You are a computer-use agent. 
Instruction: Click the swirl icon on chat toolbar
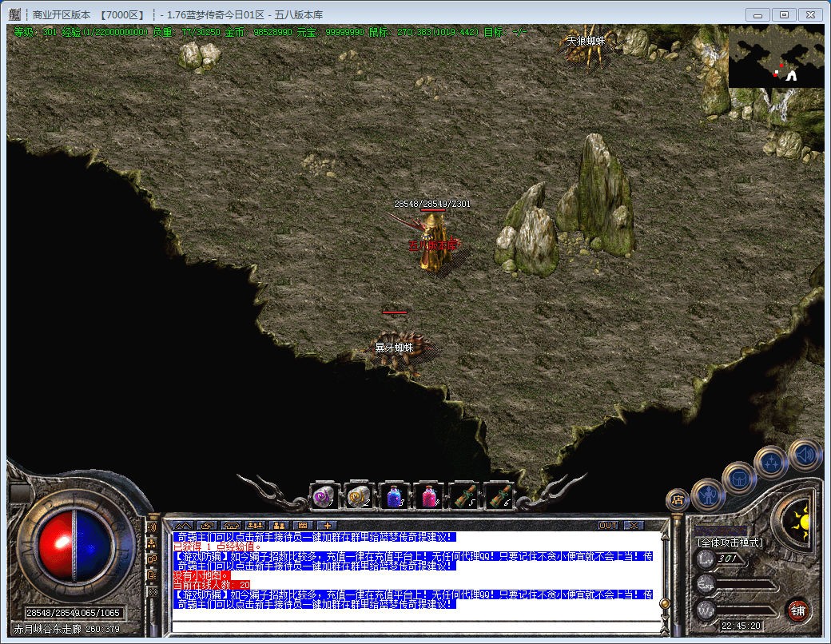[207, 525]
